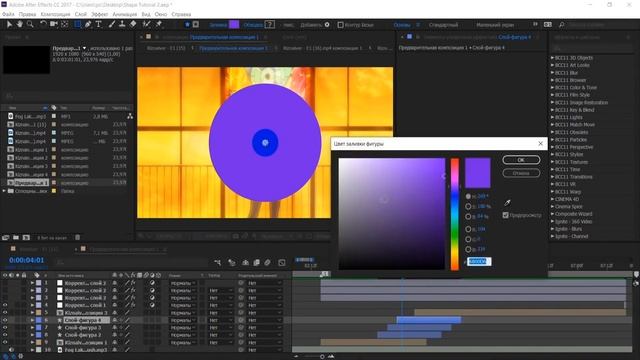Expand CINEMA 4D effects category
640x360 pixels.
coord(552,199)
